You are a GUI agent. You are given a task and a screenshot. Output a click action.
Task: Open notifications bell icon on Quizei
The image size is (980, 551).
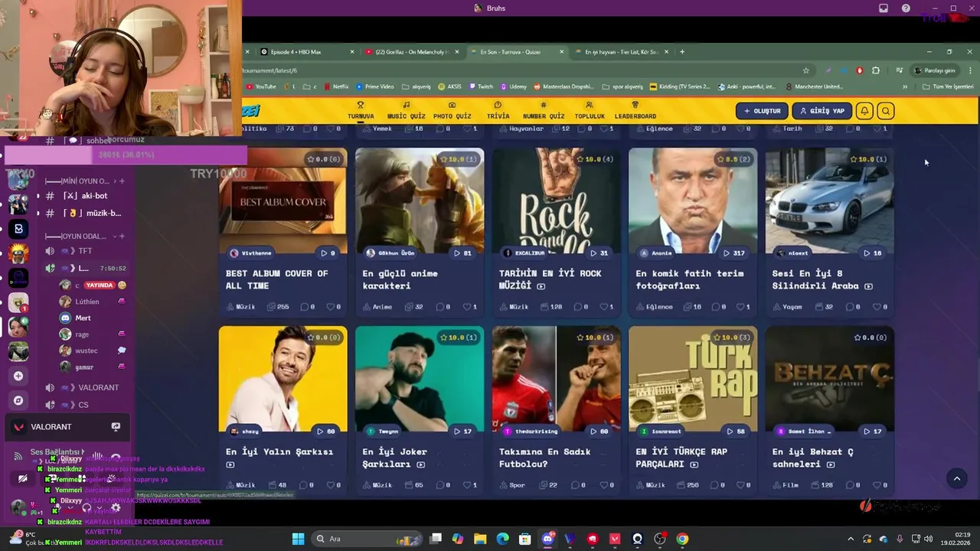pyautogui.click(x=864, y=111)
